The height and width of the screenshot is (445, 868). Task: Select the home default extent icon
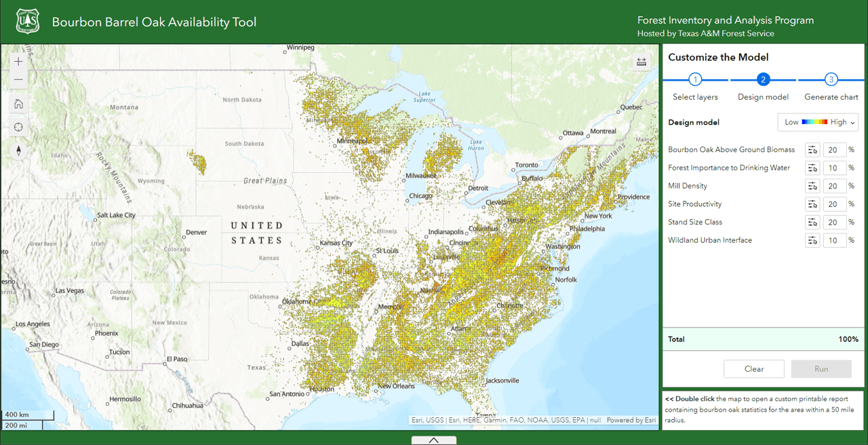point(18,104)
